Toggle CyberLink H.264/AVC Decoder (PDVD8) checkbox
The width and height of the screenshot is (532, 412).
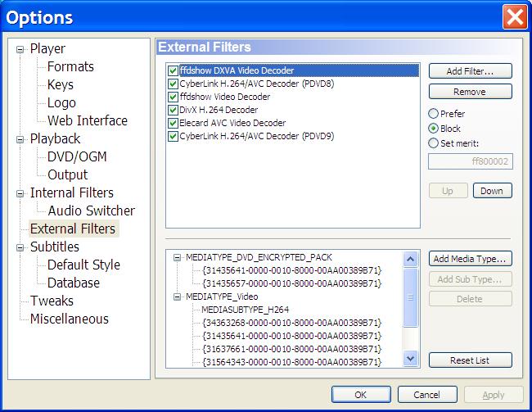(x=173, y=84)
